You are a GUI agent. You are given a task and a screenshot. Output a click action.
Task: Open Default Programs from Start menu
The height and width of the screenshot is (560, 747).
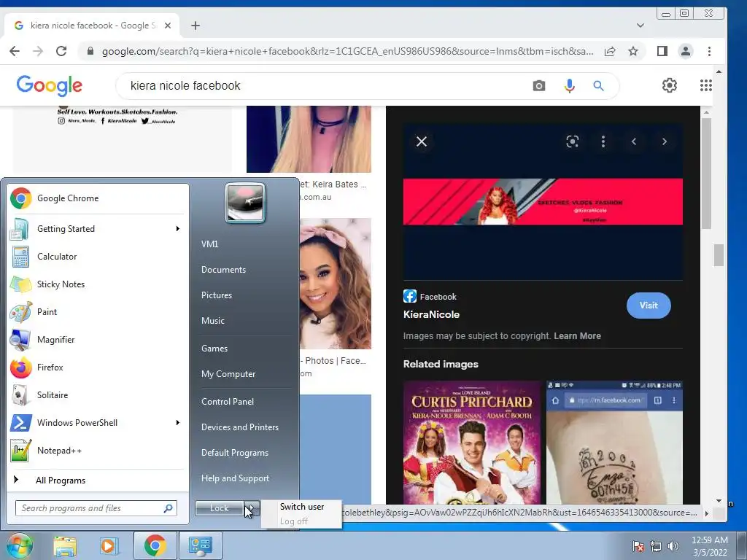pyautogui.click(x=235, y=453)
